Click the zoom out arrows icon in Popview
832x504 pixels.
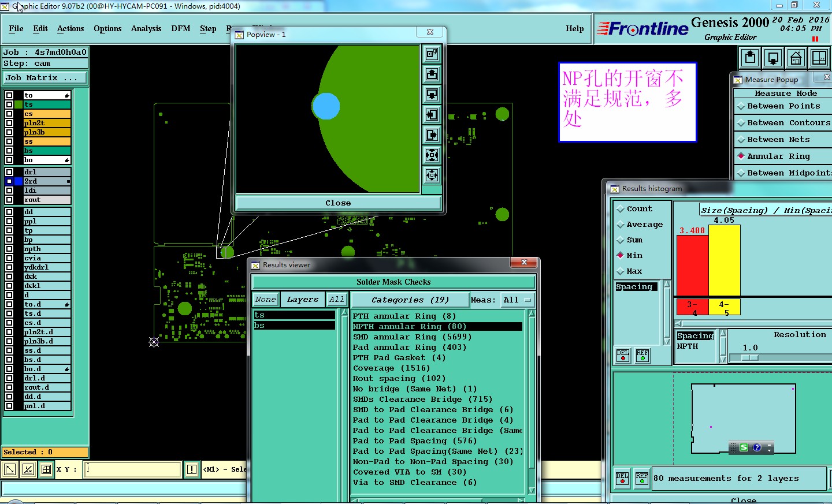[432, 175]
